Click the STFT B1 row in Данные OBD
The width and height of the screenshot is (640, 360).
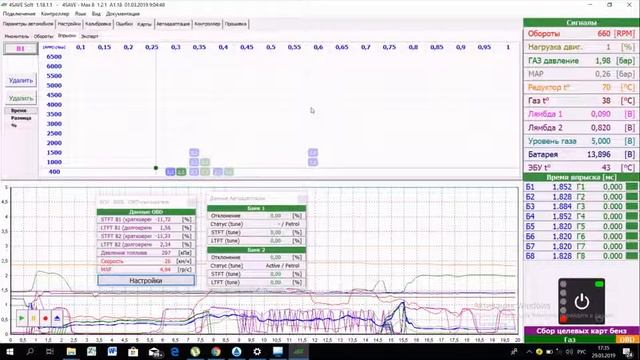point(146,219)
